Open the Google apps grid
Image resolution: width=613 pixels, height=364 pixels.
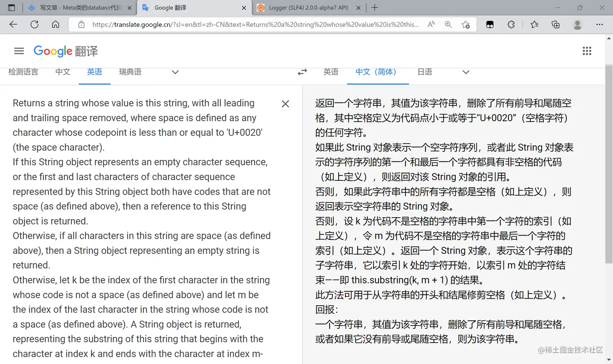tap(587, 51)
